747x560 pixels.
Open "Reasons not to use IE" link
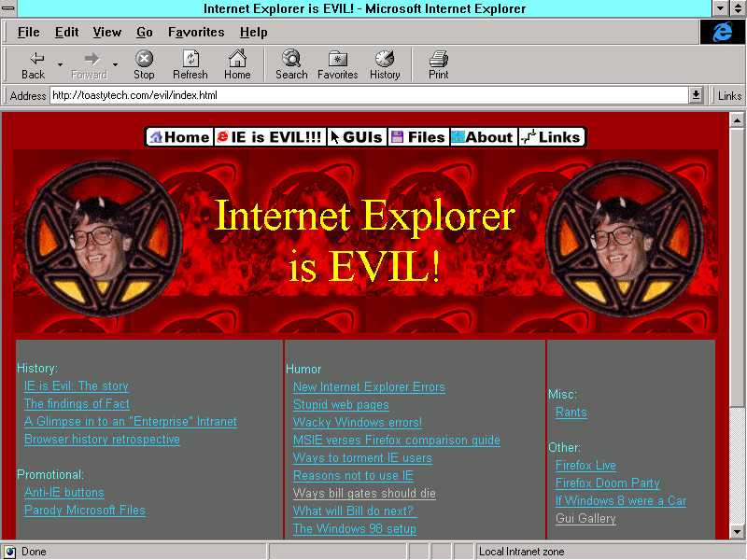[x=353, y=475]
